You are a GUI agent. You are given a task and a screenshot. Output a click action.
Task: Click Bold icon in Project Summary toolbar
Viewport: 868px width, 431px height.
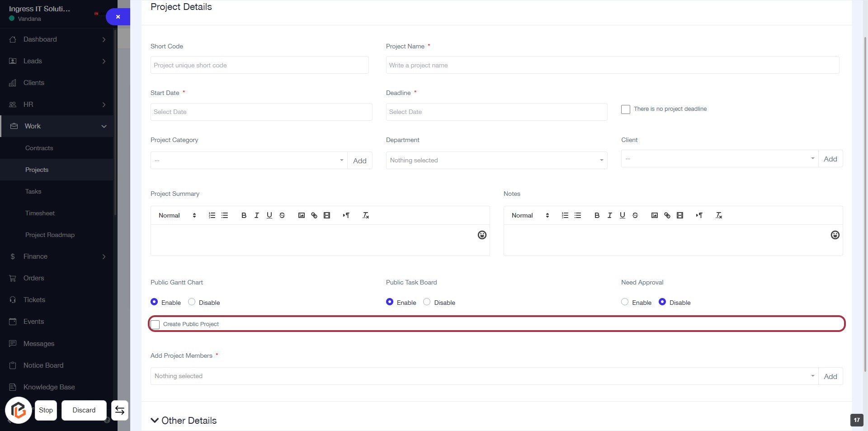(x=244, y=215)
